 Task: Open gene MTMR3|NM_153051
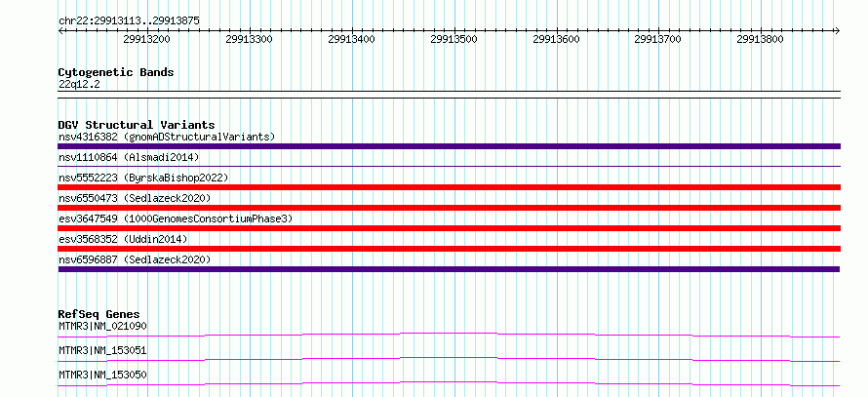(x=102, y=350)
